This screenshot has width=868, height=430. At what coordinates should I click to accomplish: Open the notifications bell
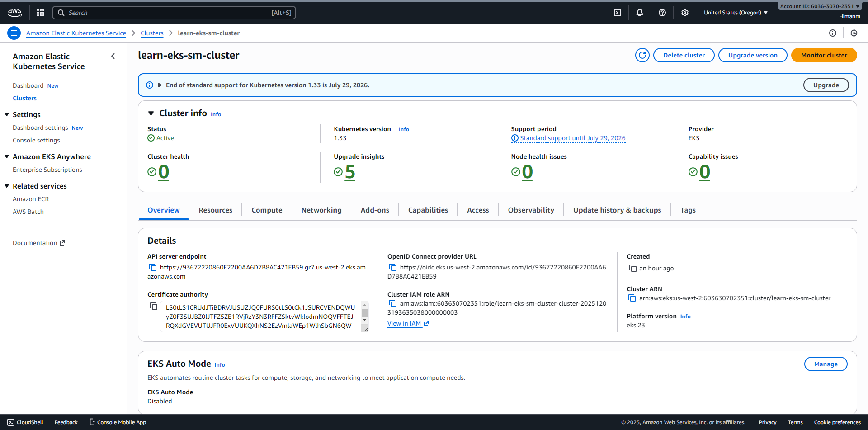640,13
